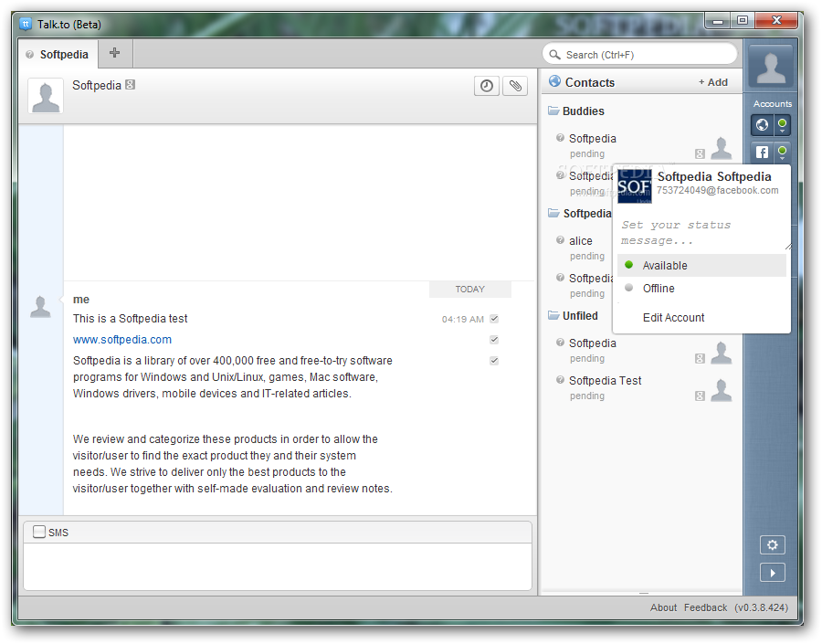The height and width of the screenshot is (644, 822).
Task: Set status to Available
Action: [x=701, y=265]
